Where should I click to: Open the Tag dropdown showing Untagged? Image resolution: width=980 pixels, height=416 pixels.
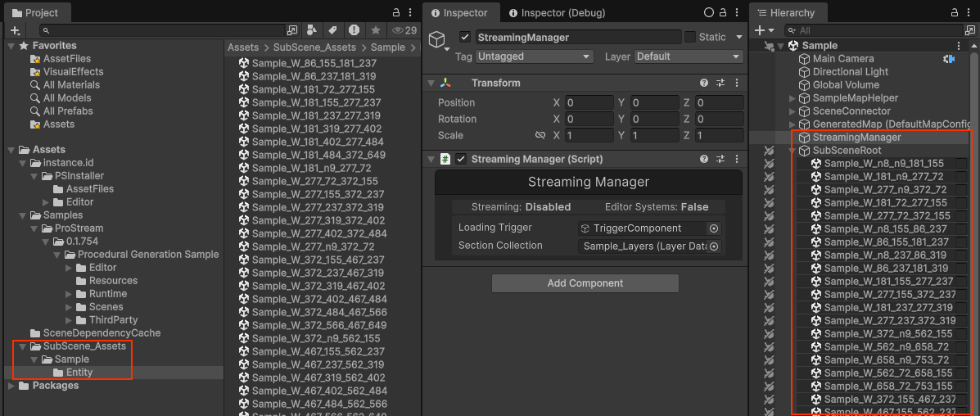coord(535,57)
